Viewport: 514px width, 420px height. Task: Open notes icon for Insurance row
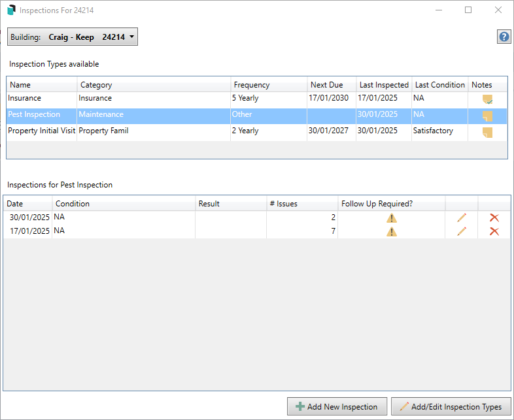point(487,99)
